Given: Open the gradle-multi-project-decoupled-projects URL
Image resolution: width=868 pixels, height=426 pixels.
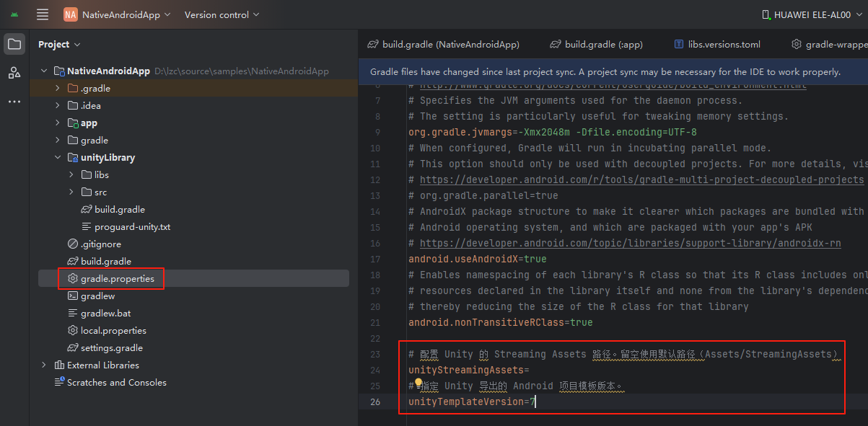Looking at the screenshot, I should click(641, 179).
